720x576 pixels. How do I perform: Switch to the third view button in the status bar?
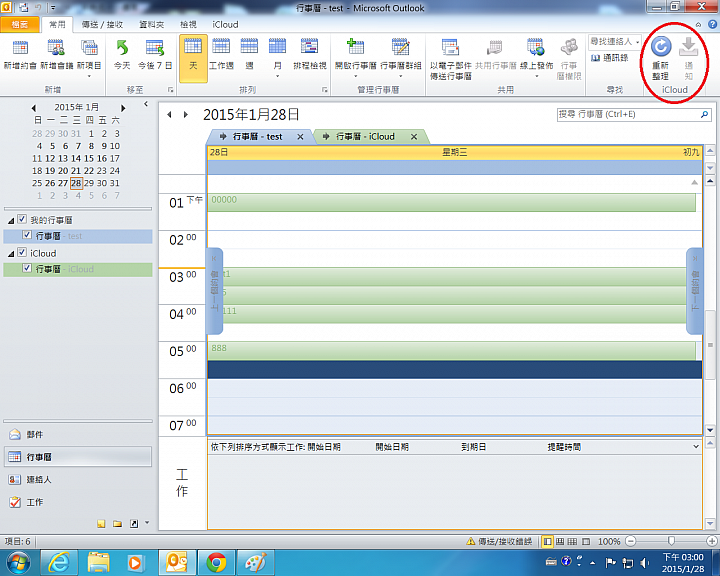[572, 542]
